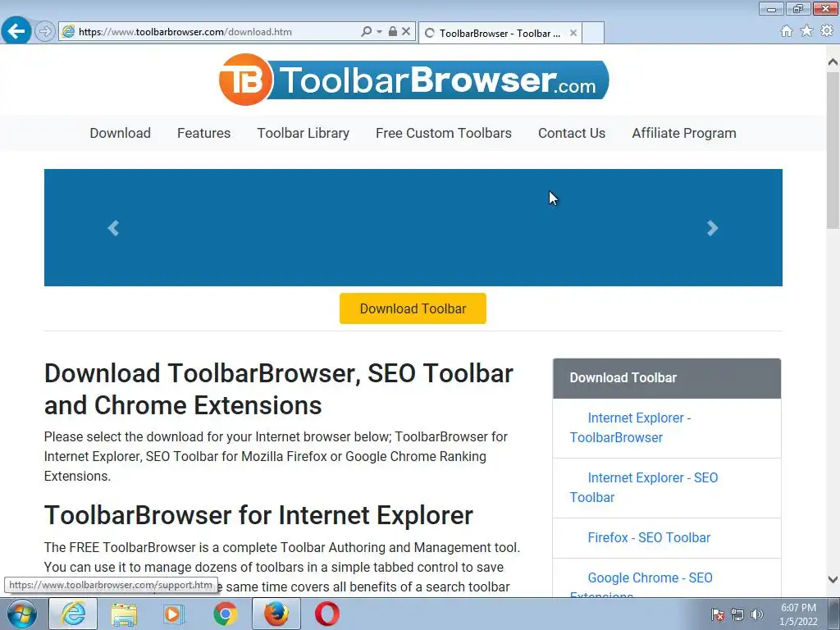
Task: Open the Windows Start button
Action: point(21,614)
